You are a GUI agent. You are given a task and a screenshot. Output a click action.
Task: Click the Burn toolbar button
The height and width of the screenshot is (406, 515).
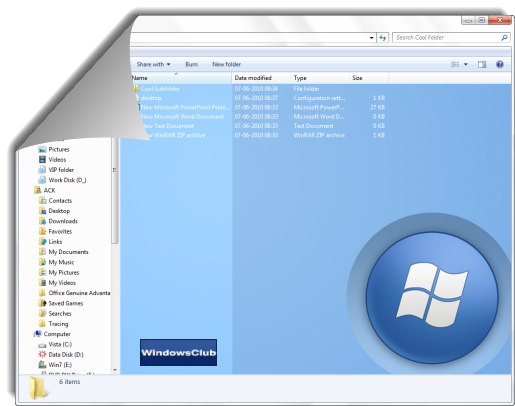[x=192, y=64]
